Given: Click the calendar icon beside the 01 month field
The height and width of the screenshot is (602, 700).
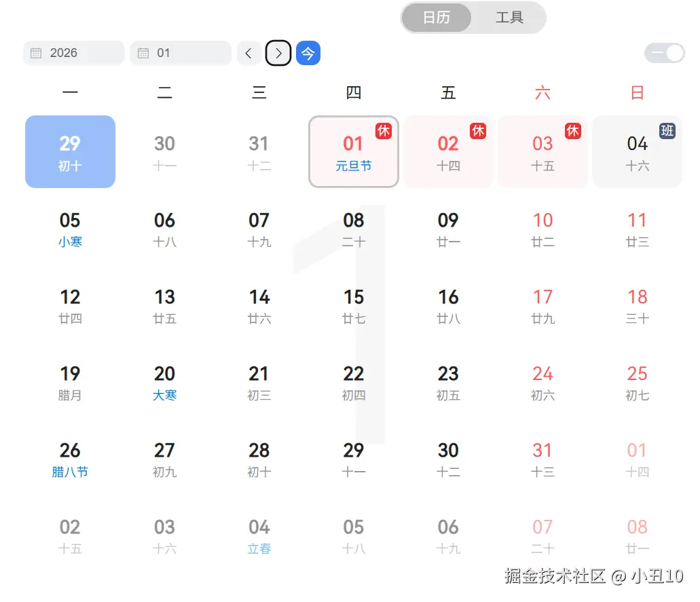Looking at the screenshot, I should tap(145, 53).
